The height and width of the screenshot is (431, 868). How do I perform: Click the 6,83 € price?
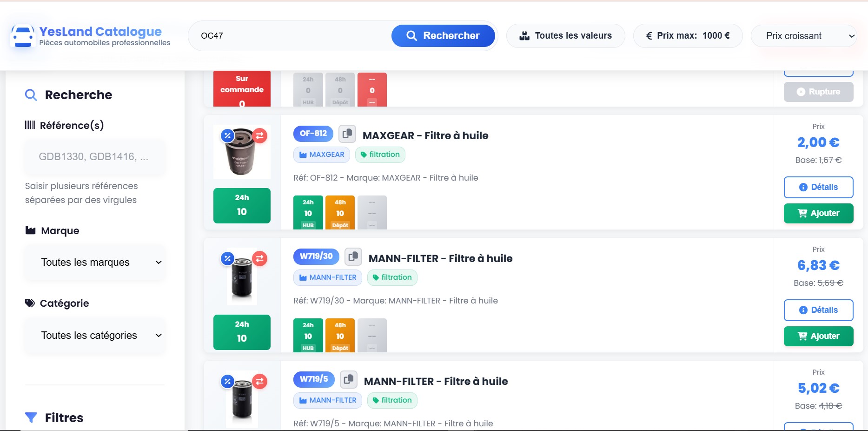(x=818, y=265)
